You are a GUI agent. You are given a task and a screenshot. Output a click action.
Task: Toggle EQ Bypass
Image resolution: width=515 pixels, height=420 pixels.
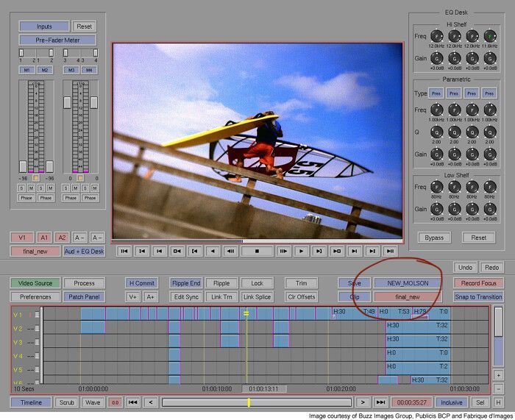pos(434,238)
